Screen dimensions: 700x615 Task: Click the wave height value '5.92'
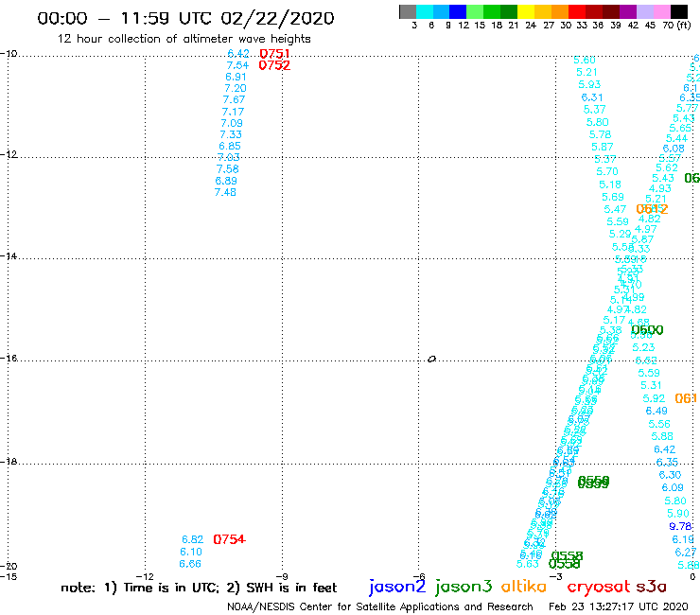(x=654, y=398)
